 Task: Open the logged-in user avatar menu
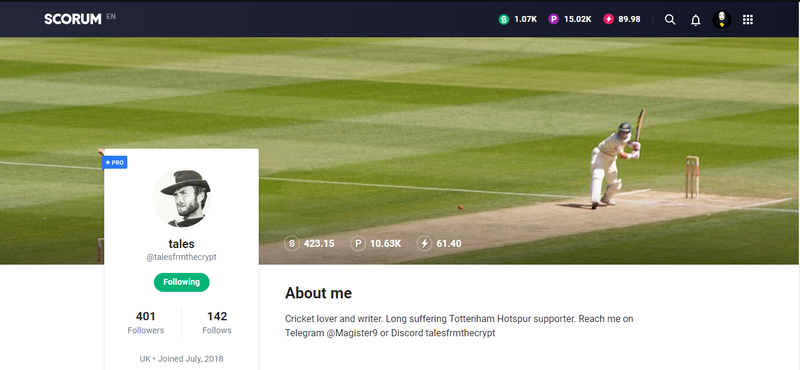point(721,20)
